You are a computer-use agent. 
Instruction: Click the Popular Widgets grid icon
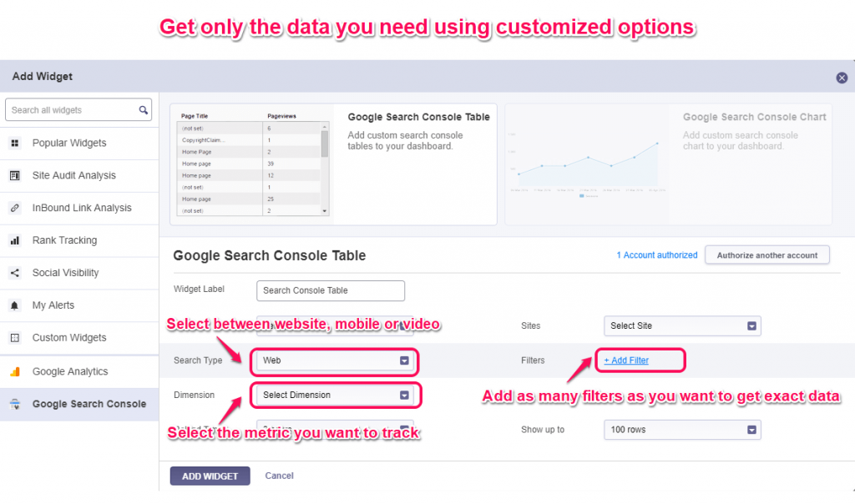coord(14,144)
